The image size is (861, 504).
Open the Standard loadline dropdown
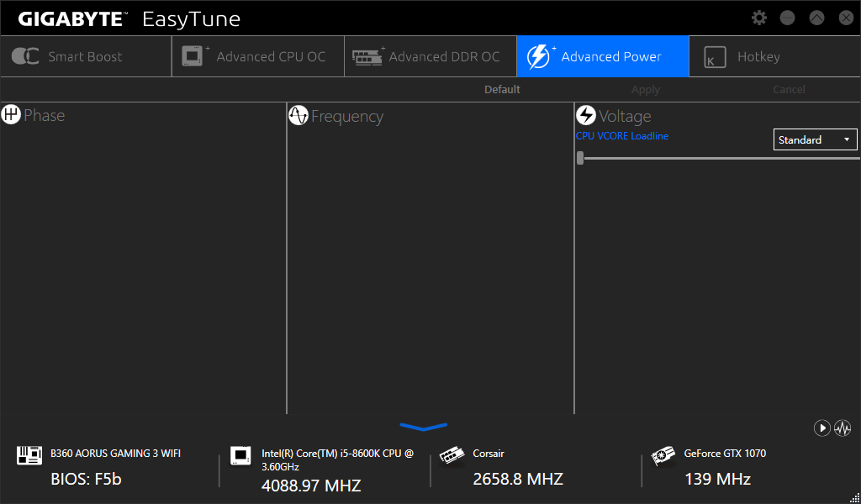[x=815, y=139]
